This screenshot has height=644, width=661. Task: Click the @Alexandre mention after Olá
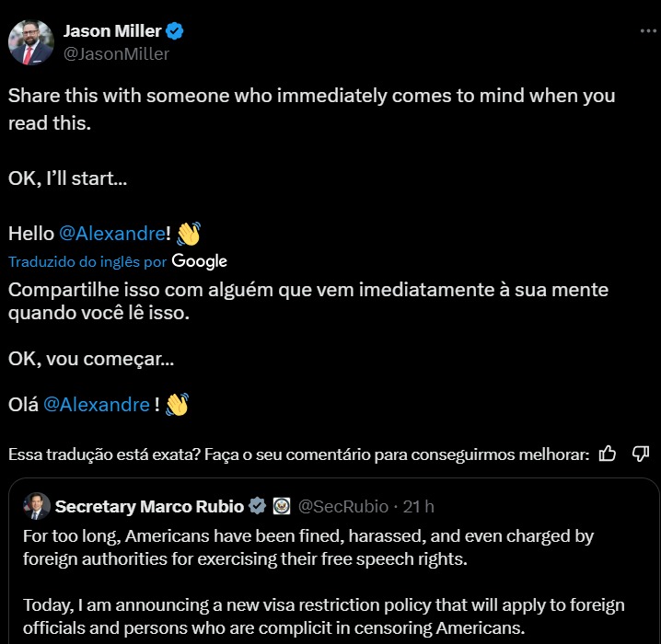97,404
